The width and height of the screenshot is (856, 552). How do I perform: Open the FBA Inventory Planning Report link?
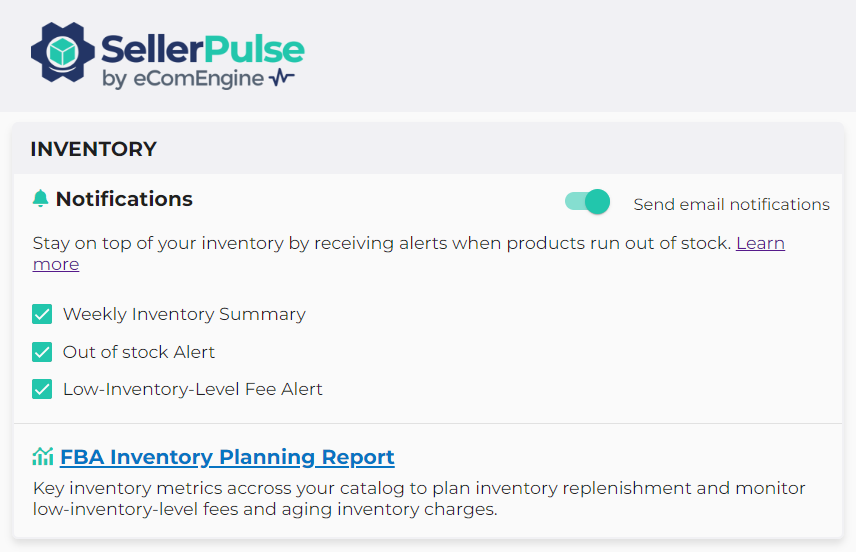click(227, 457)
